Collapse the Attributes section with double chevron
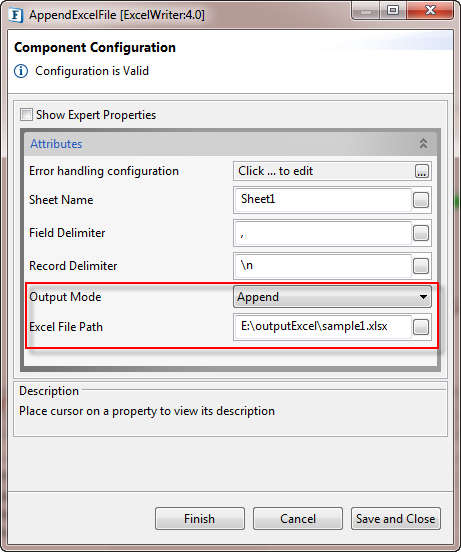461x552 pixels. coord(423,143)
